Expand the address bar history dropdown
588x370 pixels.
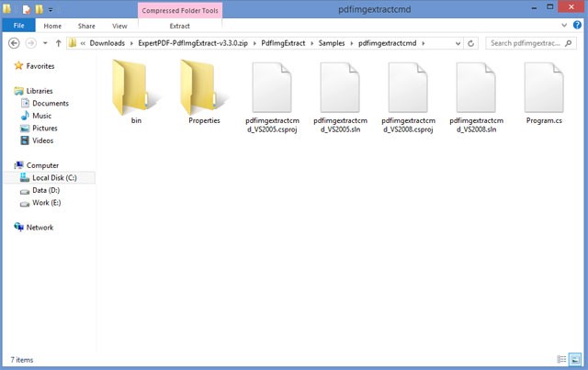(458, 43)
